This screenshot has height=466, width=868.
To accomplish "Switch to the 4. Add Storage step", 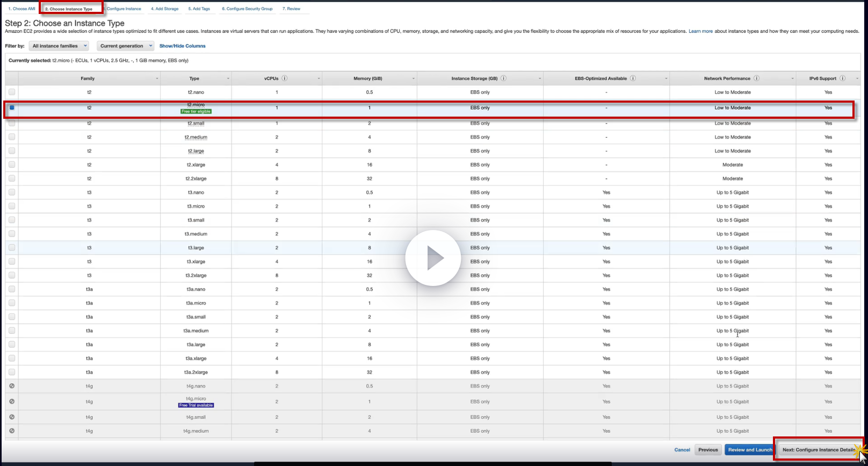I will (165, 9).
